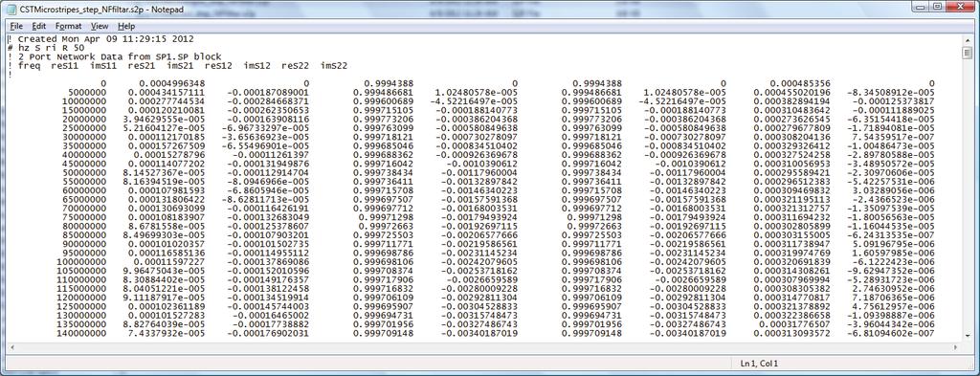Viewport: 980px width, 376px height.
Task: Open the View menu
Action: point(100,26)
